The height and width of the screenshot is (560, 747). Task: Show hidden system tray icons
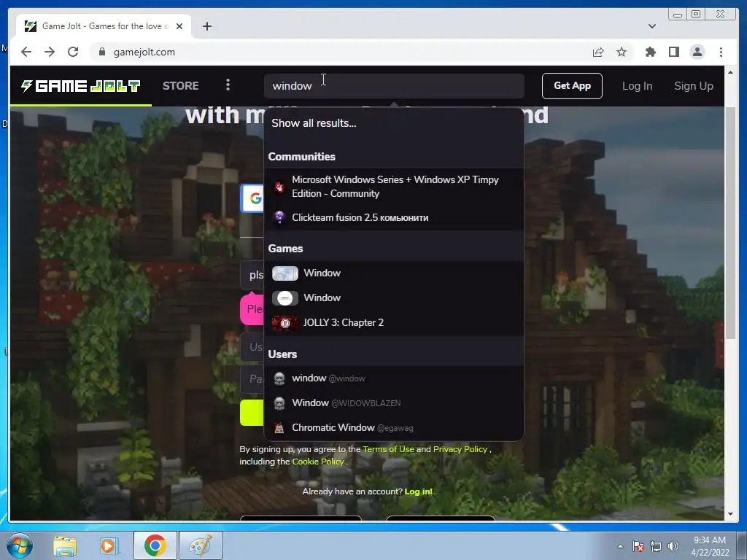(x=620, y=546)
